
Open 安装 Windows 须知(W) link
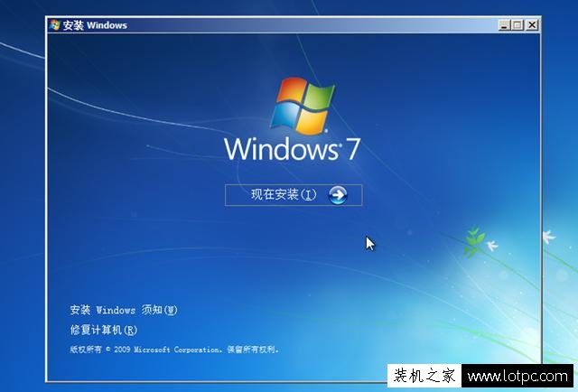(x=124, y=310)
